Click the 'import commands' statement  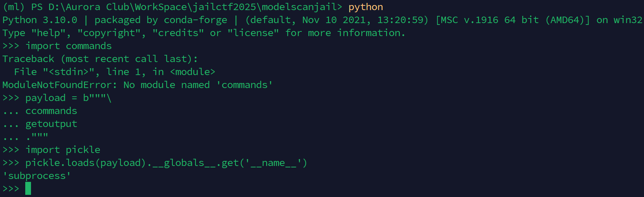point(69,46)
